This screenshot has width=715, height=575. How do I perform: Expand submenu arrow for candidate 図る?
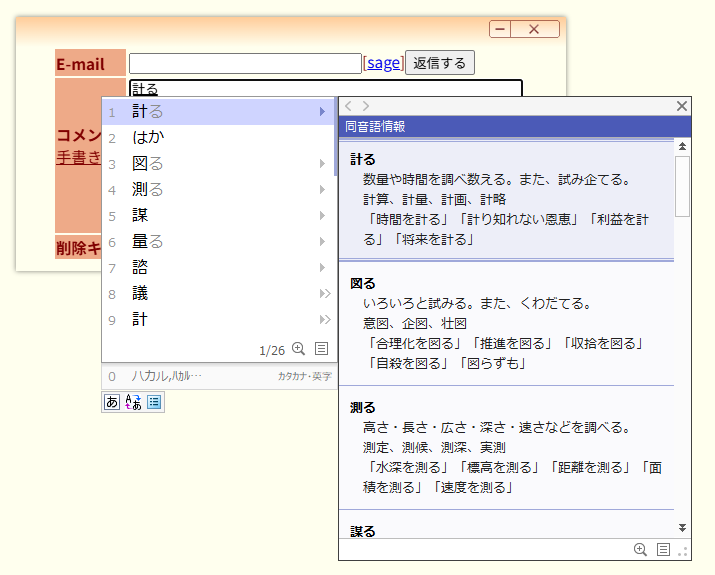[x=322, y=163]
